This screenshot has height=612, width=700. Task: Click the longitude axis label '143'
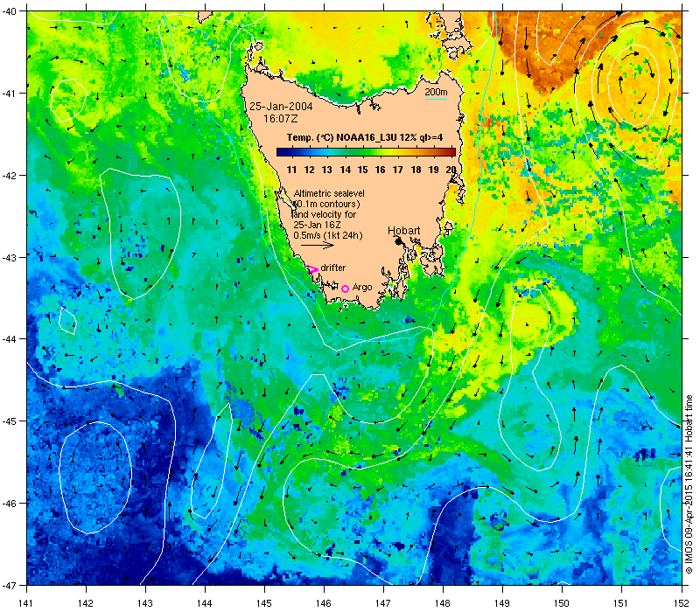click(x=145, y=603)
